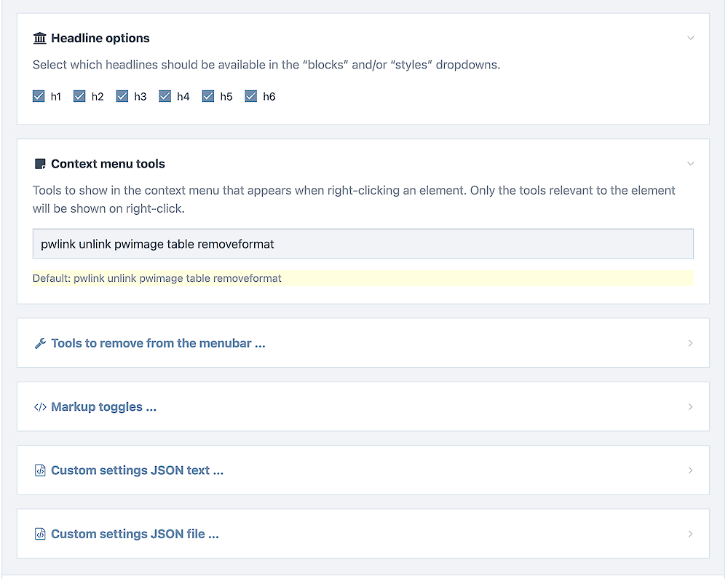Click the h6 checkbox label
Viewport: 728px width, 579px height.
click(269, 97)
